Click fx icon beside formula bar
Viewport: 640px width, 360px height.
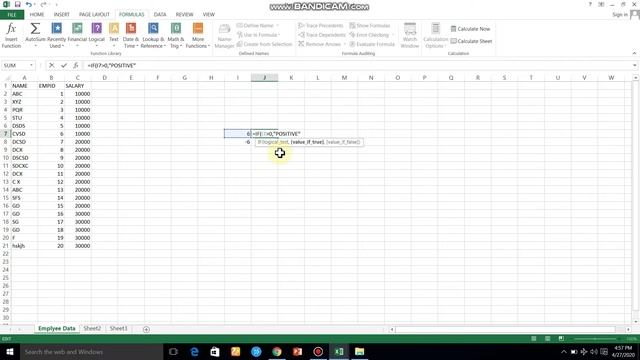click(76, 65)
